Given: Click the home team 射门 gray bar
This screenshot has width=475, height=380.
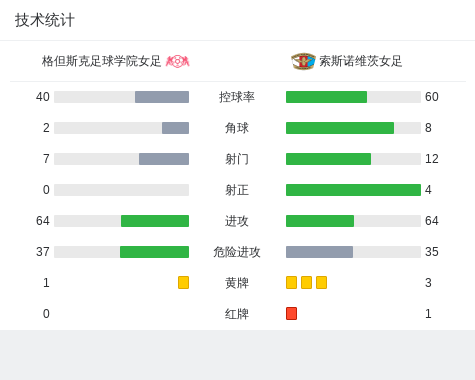Looking at the screenshot, I should (164, 159).
